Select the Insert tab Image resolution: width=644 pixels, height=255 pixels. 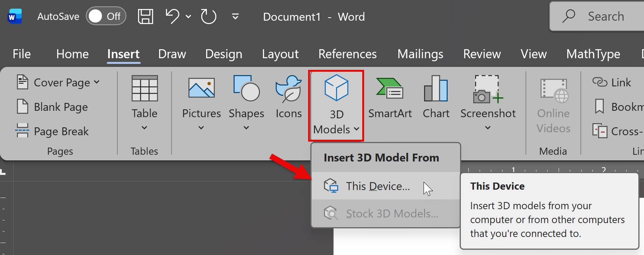pyautogui.click(x=123, y=54)
